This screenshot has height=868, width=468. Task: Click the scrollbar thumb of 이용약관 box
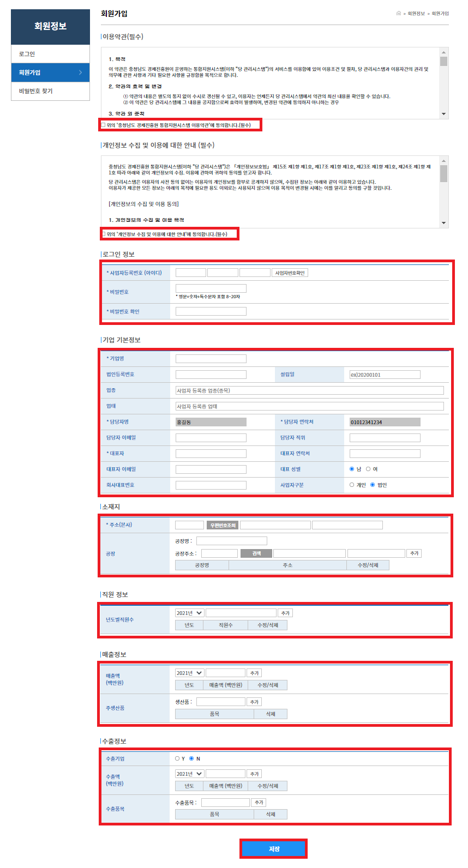pos(444,61)
